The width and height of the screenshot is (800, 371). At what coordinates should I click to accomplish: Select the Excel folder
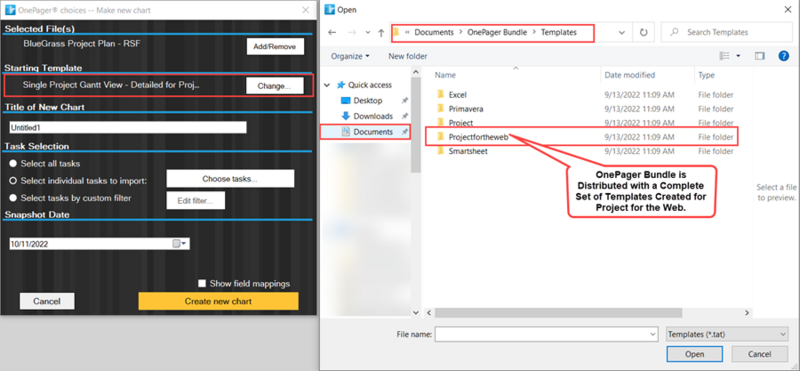pos(458,95)
